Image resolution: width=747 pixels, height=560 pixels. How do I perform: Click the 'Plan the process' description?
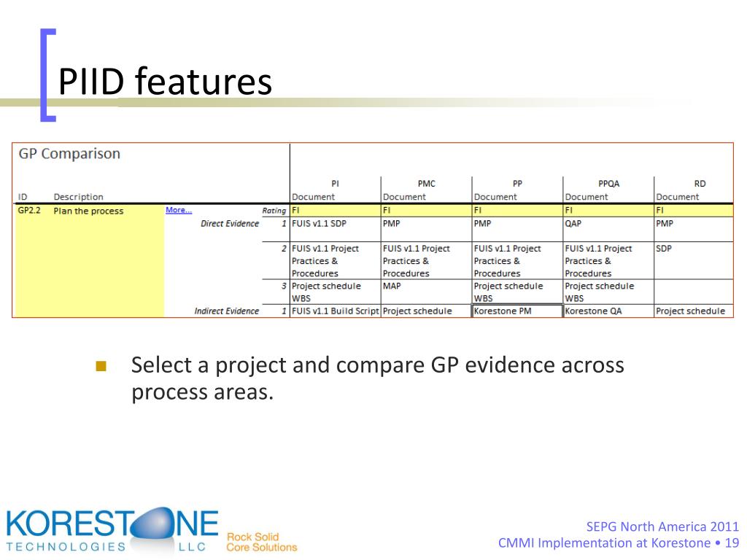pyautogui.click(x=88, y=211)
